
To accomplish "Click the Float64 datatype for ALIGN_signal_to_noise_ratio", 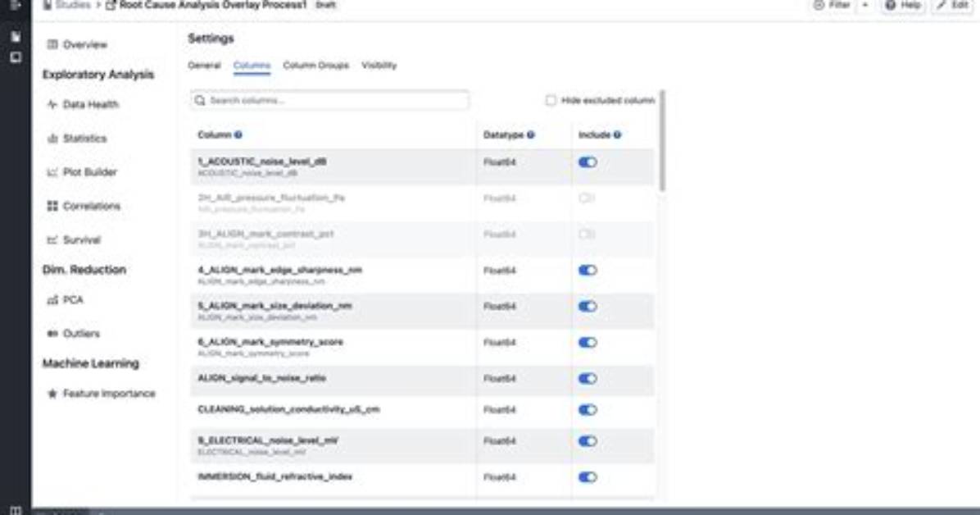I will 500,379.
